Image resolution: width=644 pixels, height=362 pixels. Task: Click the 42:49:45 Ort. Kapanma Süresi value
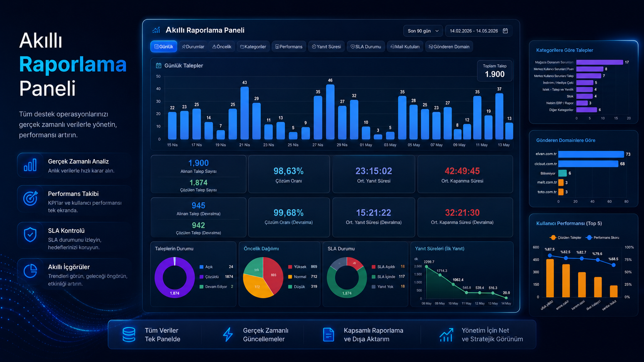[462, 171]
